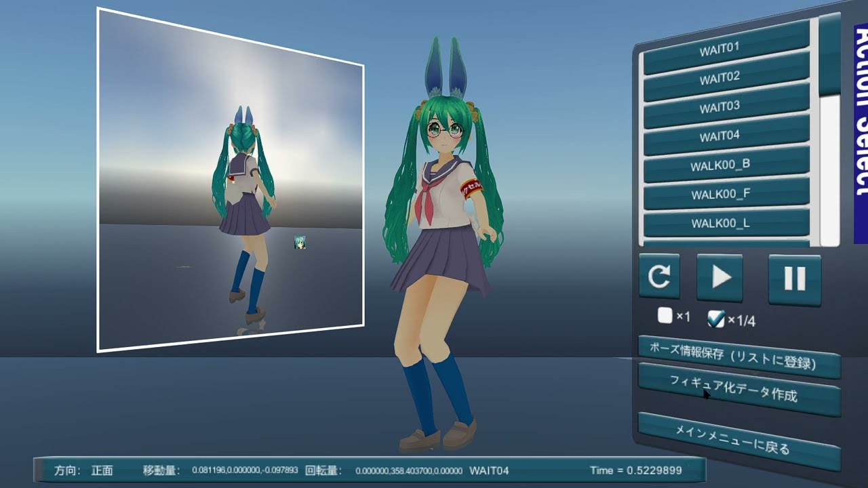Click ポーズ情報保存 (リストに登録) button
This screenshot has width=868, height=488.
(x=739, y=356)
